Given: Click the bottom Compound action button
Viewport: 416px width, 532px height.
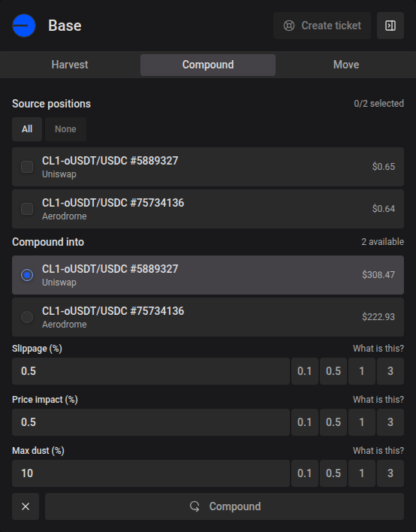Looking at the screenshot, I should tap(225, 506).
